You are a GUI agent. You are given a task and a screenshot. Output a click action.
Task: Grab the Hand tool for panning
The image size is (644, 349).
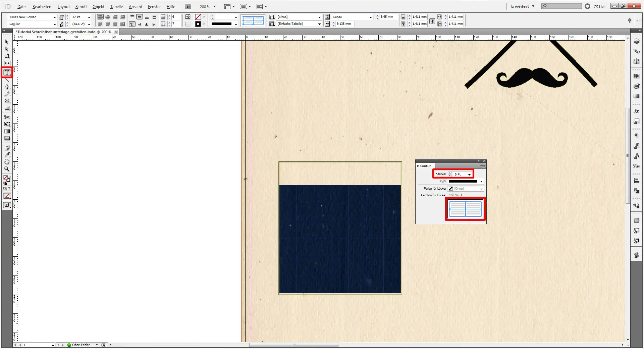(7, 162)
